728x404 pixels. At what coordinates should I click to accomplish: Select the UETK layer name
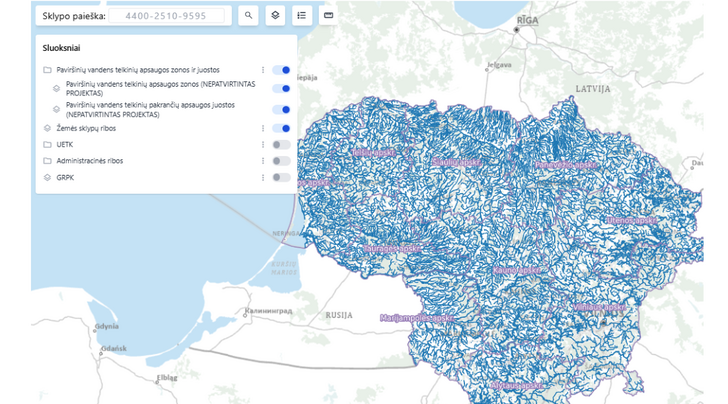(65, 145)
